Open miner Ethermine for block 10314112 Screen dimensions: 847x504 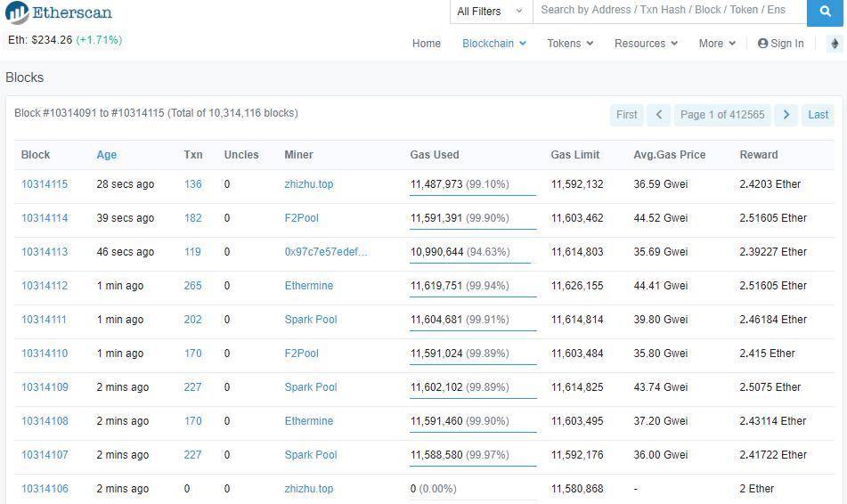point(309,286)
